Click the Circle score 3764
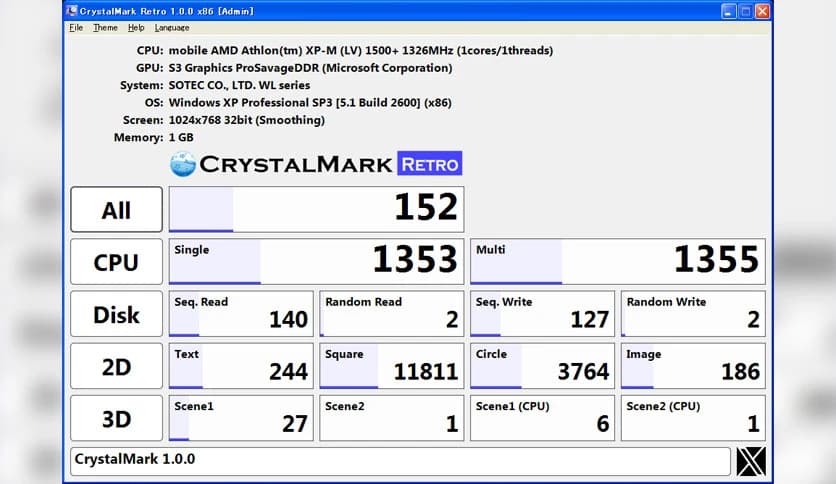 click(542, 366)
